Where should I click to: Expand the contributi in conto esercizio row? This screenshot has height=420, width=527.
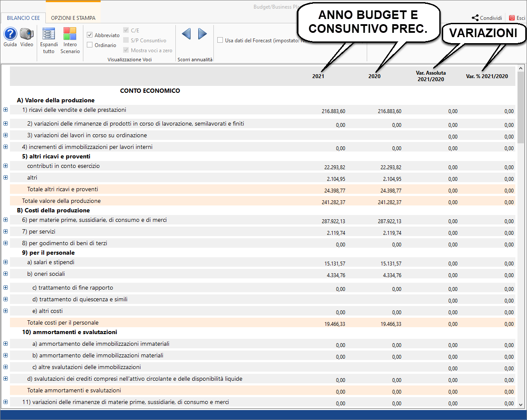(x=6, y=166)
